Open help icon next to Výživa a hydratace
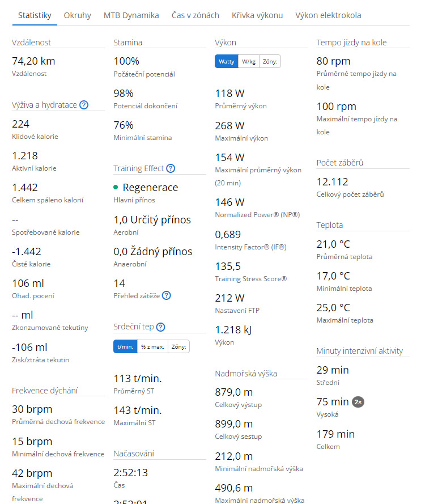421x504 pixels. click(x=84, y=105)
